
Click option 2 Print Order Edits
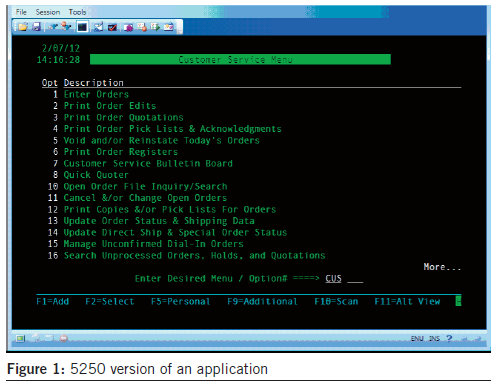click(110, 106)
